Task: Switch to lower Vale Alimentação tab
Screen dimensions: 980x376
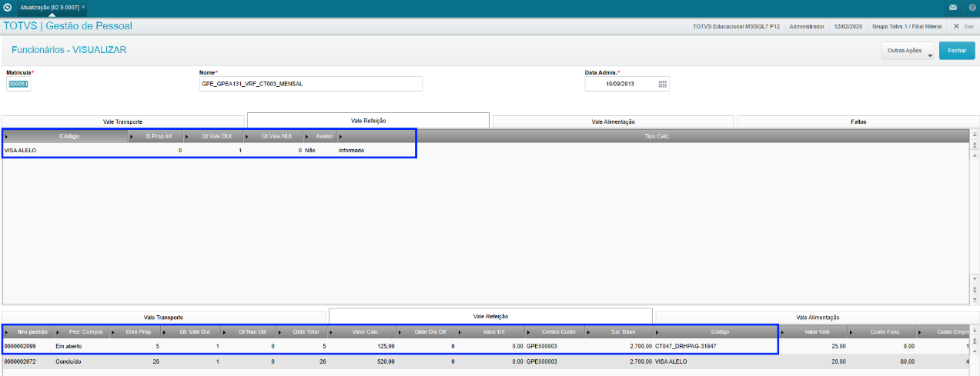Action: 818,317
